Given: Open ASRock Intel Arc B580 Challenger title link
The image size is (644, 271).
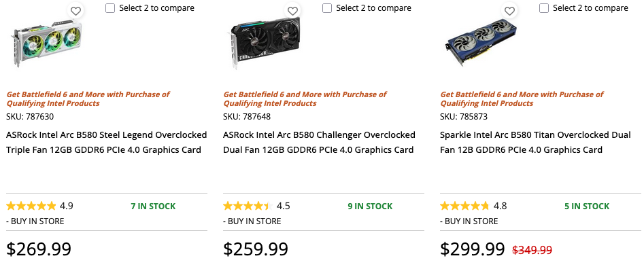Looking at the screenshot, I should [319, 142].
